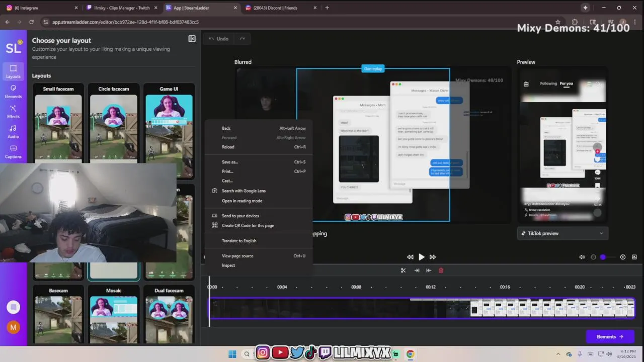
Task: Choose Save as... from context menu
Action: [x=259, y=162]
